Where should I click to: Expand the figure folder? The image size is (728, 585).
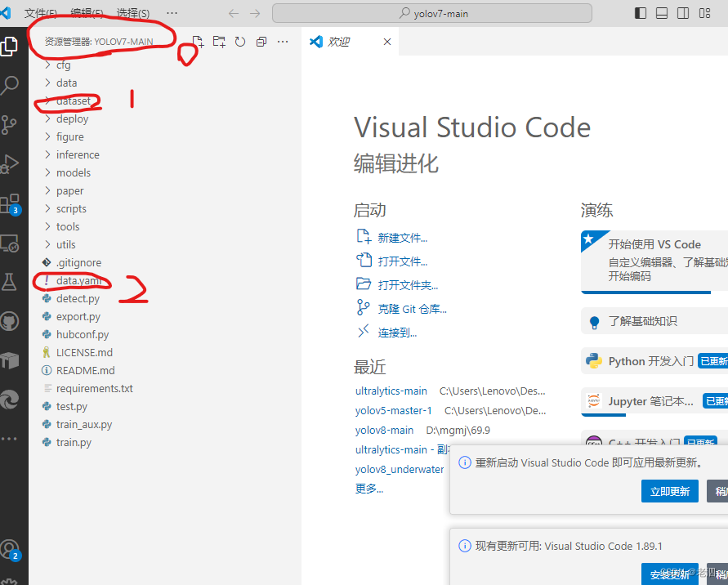click(x=165, y=136)
